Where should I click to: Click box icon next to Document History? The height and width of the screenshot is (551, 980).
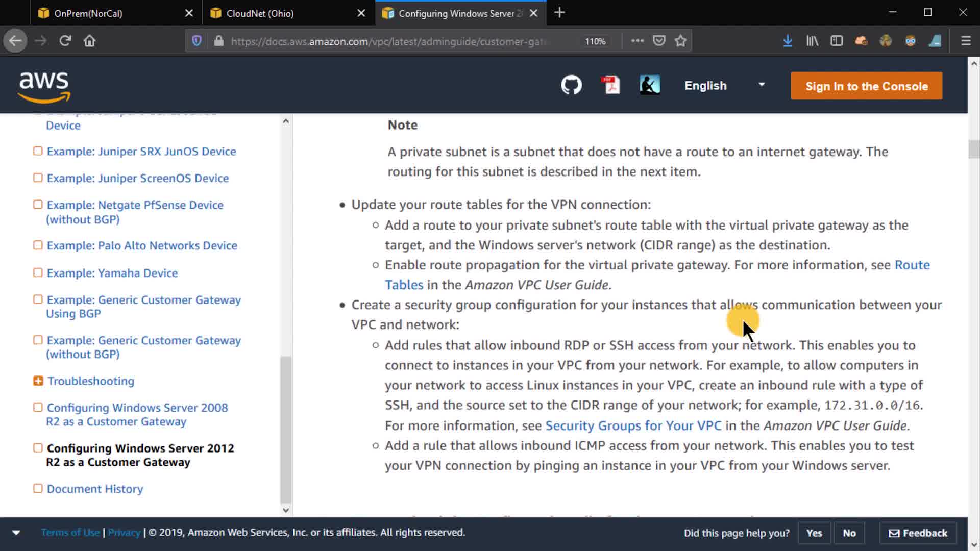[x=38, y=488]
